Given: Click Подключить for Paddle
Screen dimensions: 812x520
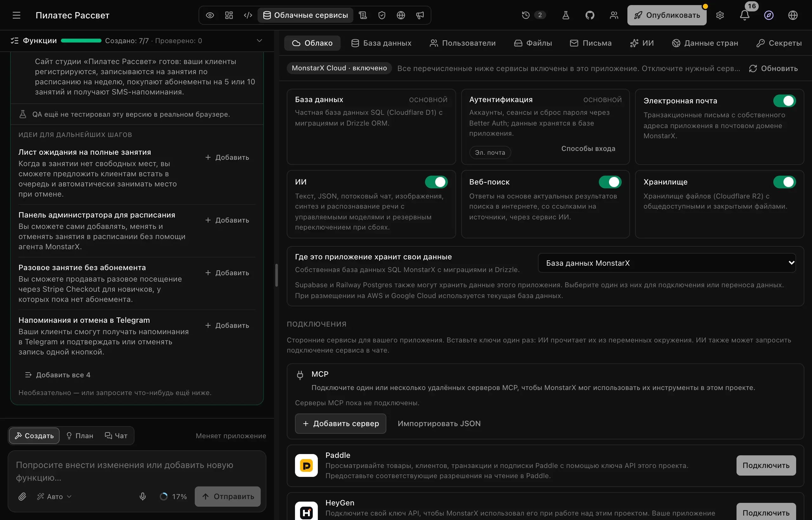Looking at the screenshot, I should (x=766, y=465).
